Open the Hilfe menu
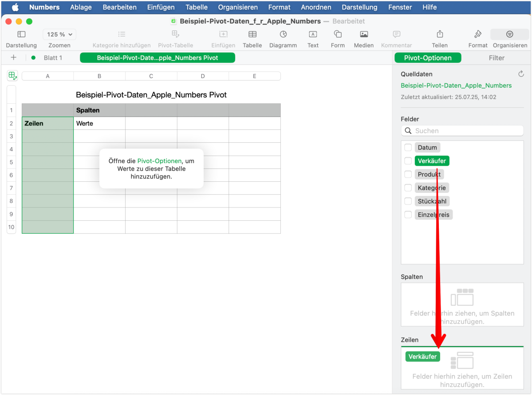 (430, 7)
